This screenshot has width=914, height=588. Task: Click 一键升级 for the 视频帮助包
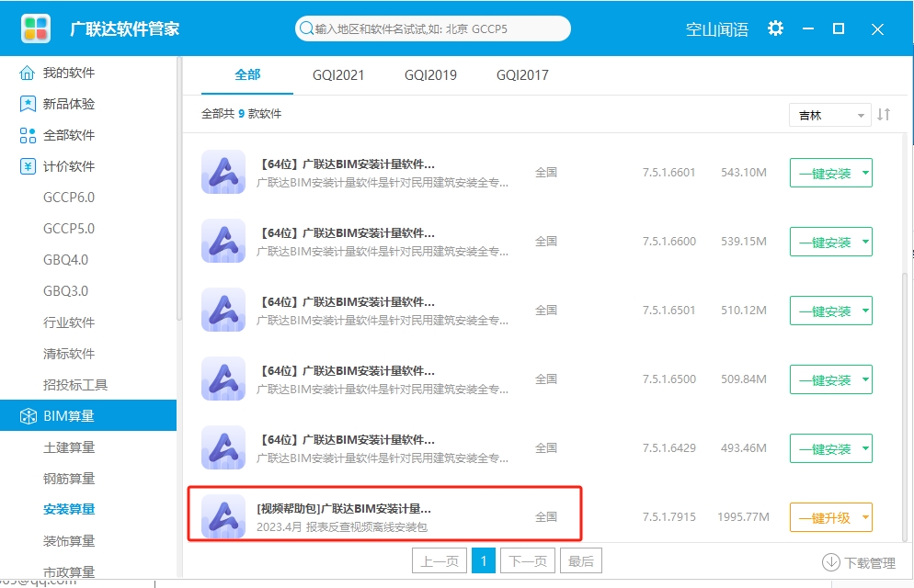(x=825, y=517)
